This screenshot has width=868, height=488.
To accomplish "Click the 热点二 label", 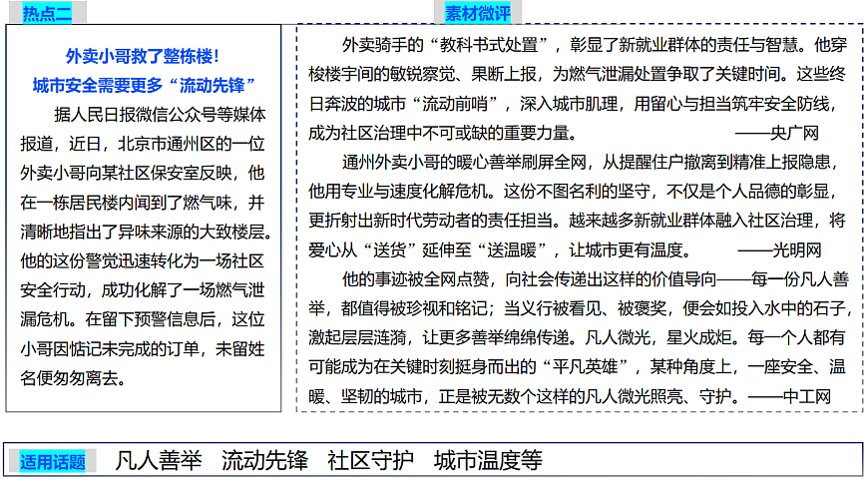I will click(49, 12).
